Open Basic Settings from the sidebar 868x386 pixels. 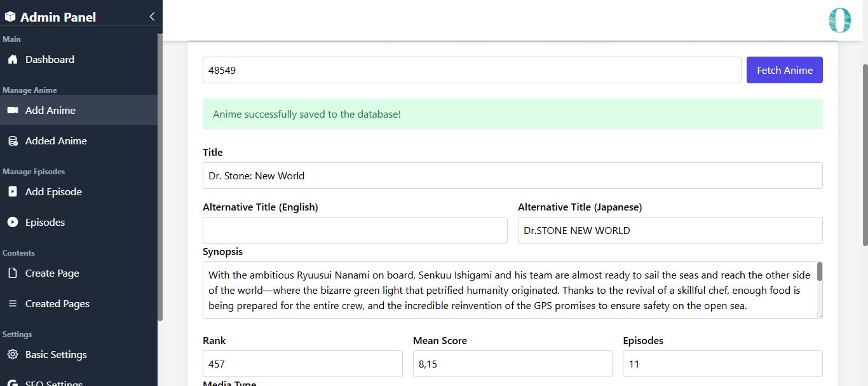(x=79, y=354)
